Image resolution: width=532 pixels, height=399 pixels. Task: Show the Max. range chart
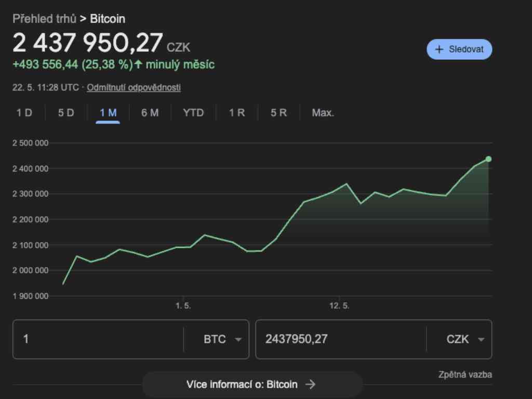click(x=323, y=113)
